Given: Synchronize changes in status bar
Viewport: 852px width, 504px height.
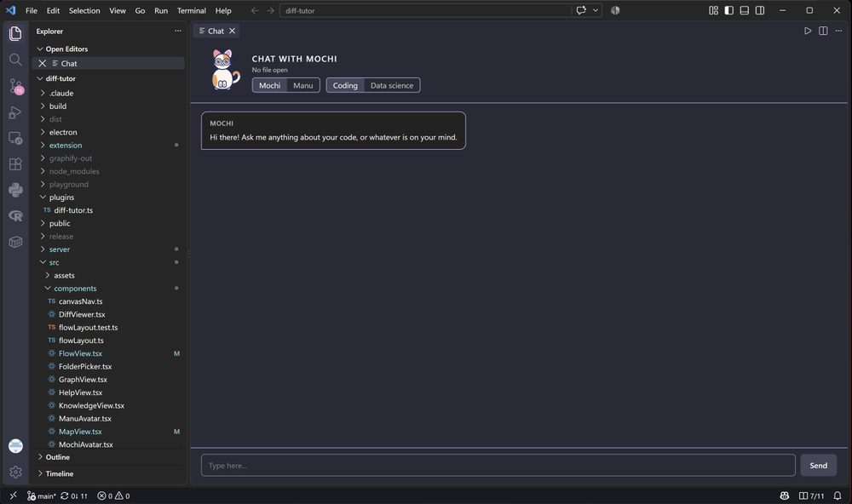Looking at the screenshot, I should pyautogui.click(x=74, y=495).
